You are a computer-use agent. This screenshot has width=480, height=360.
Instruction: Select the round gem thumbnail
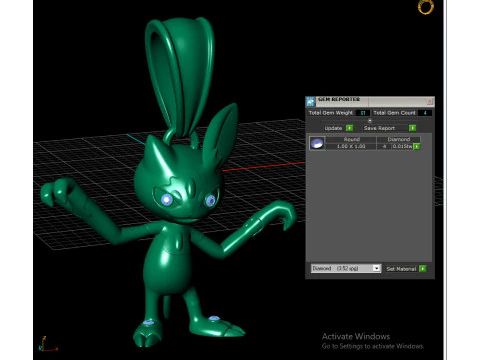[x=317, y=143]
